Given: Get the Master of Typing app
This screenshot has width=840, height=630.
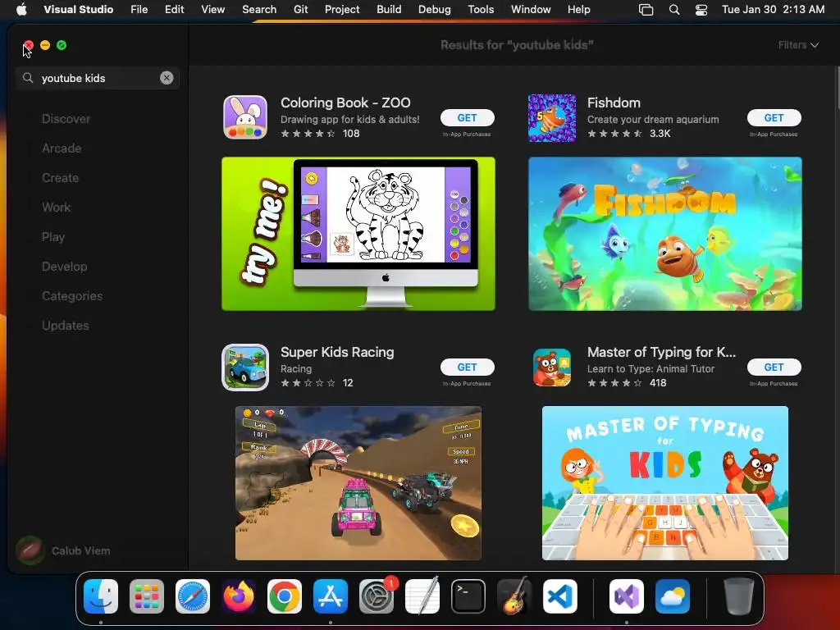Looking at the screenshot, I should coord(774,367).
